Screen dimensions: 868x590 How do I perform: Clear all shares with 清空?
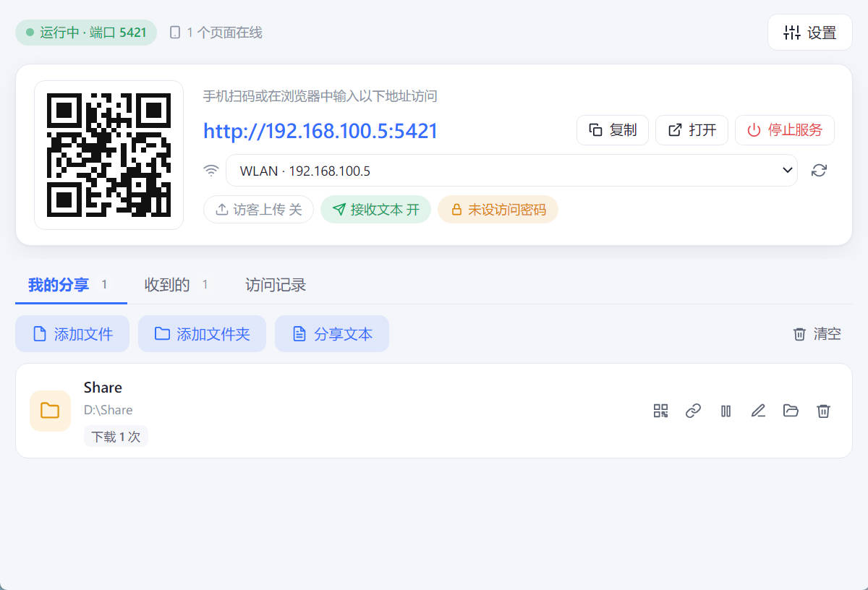tap(817, 334)
